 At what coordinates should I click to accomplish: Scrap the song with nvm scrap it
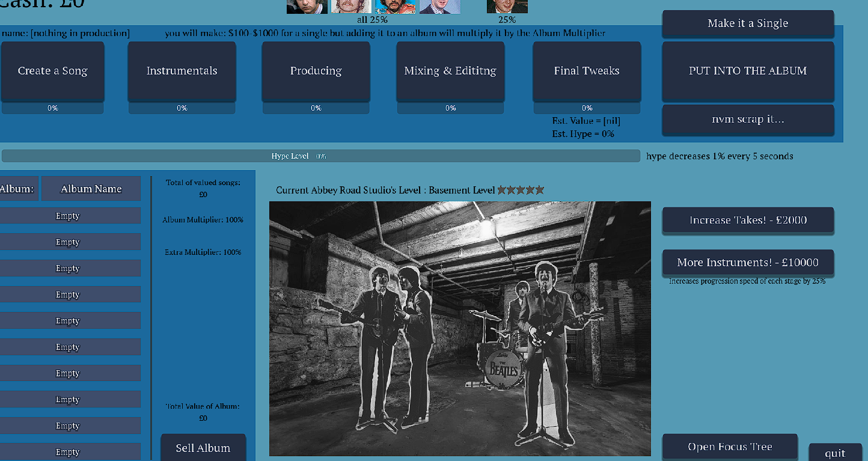click(x=748, y=120)
